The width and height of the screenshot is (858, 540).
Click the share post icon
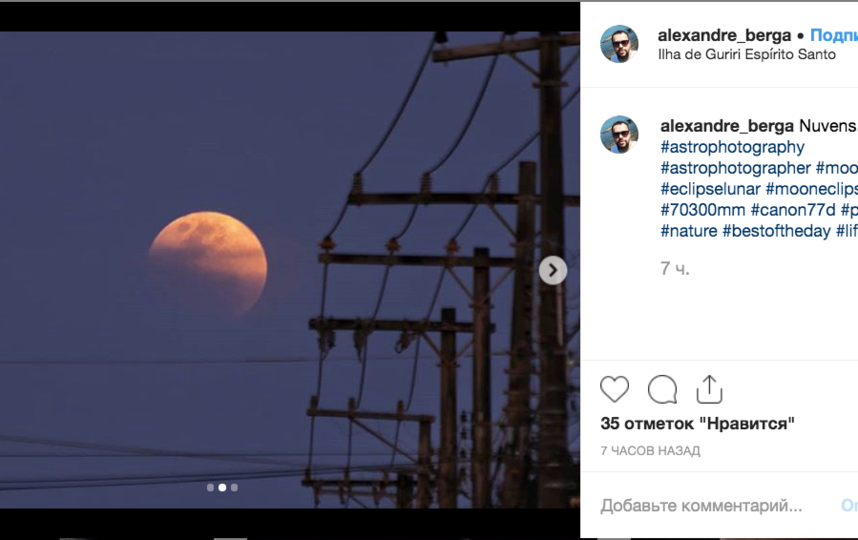click(x=709, y=389)
